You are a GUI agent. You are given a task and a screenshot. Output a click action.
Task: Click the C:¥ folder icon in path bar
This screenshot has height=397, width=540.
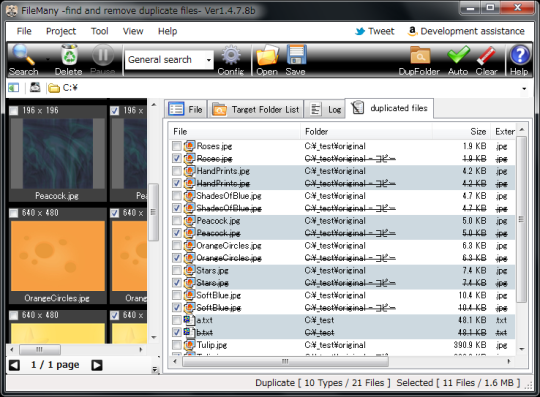tap(54, 88)
